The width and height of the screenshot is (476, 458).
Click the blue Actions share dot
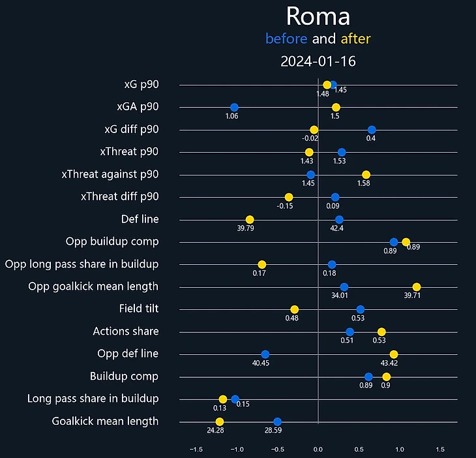[350, 332]
